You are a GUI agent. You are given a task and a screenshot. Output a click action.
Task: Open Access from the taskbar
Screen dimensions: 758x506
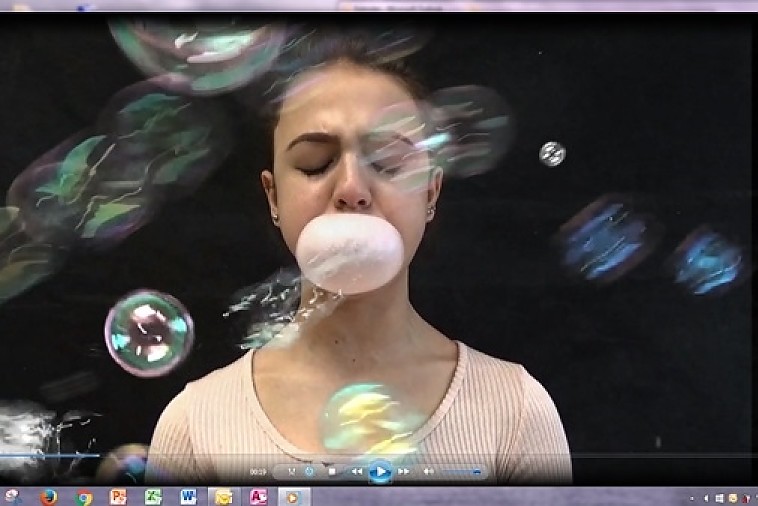pos(258,496)
